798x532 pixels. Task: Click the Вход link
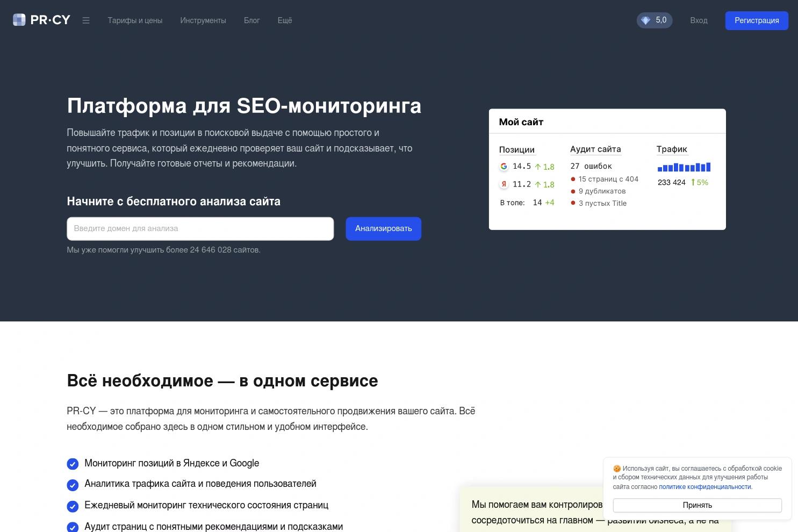click(699, 20)
